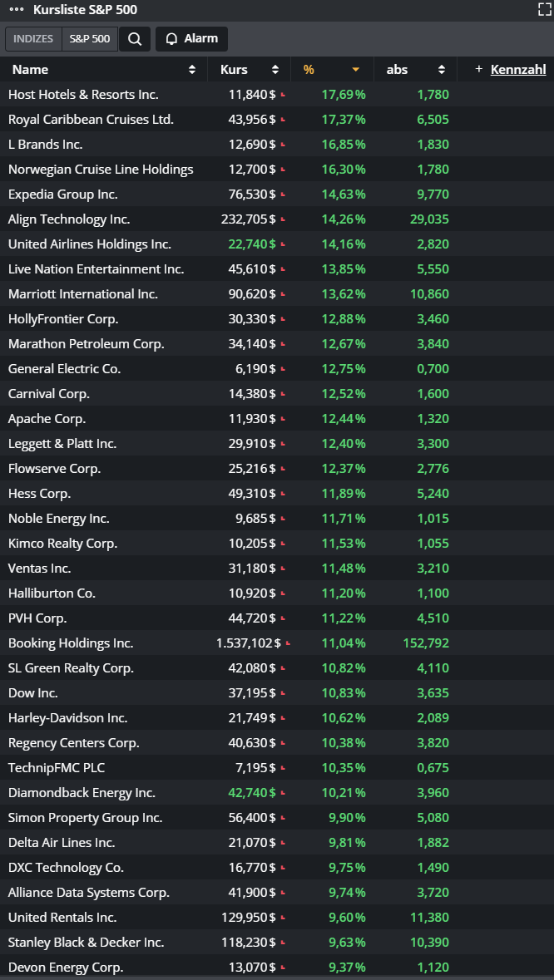Select Carnival Corp. row
This screenshot has height=980, width=554.
tap(277, 394)
